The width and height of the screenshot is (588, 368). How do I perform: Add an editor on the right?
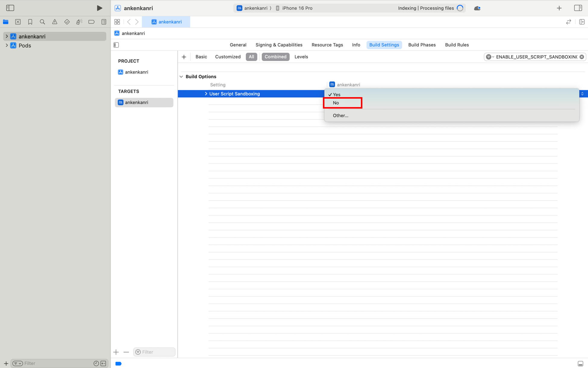point(582,22)
